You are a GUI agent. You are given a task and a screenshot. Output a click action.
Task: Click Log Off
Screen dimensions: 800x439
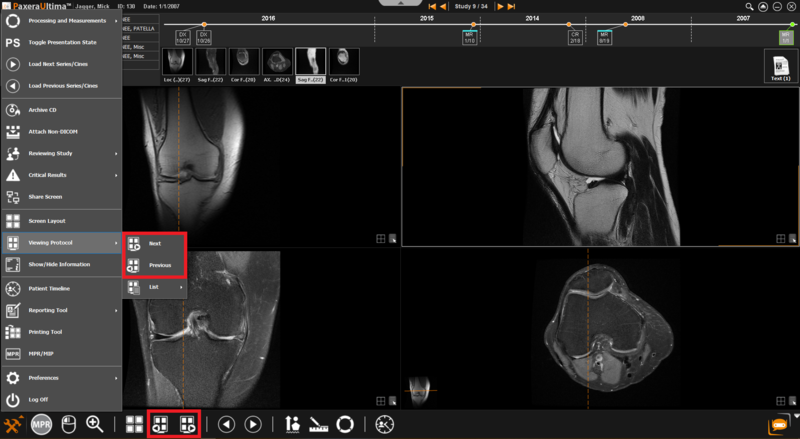pyautogui.click(x=60, y=399)
